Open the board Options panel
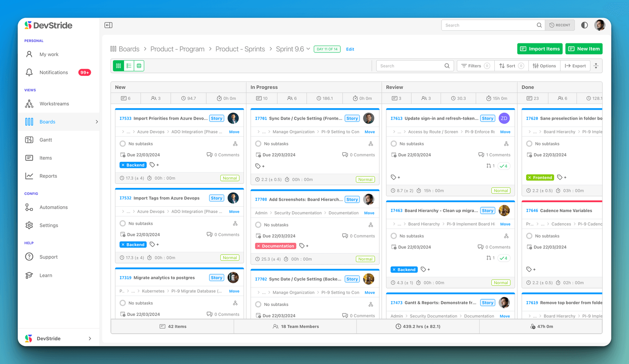 [x=544, y=66]
